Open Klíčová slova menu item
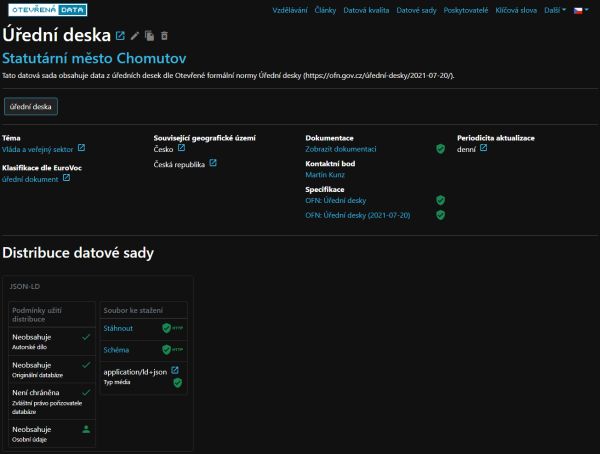Viewport: 600px width, 454px height. click(x=516, y=10)
